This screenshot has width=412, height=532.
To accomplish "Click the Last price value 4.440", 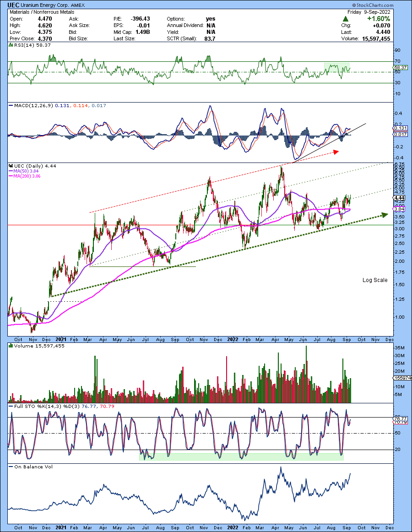I will pyautogui.click(x=383, y=32).
